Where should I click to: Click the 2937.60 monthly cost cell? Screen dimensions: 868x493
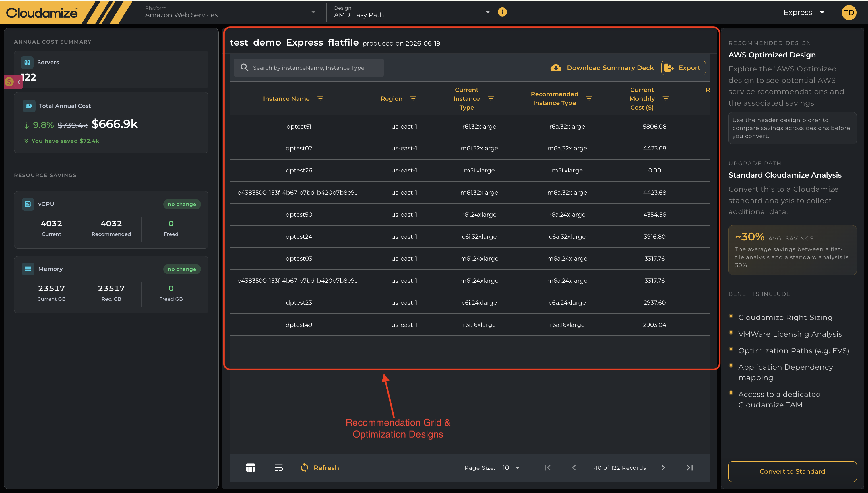click(x=655, y=302)
